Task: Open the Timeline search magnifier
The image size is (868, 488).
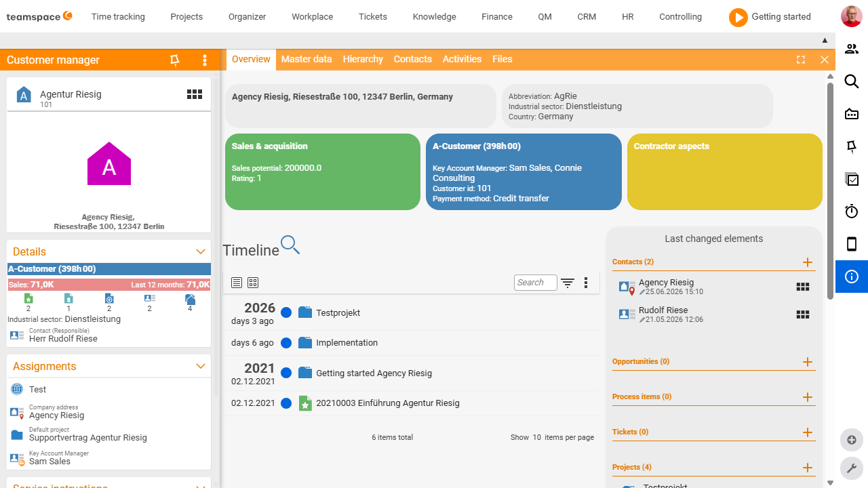Action: click(x=290, y=245)
